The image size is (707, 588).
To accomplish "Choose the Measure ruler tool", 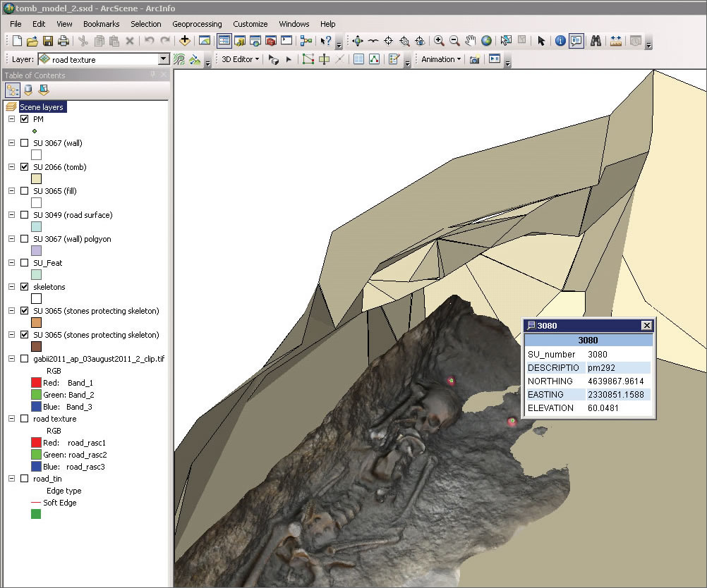I will pos(616,41).
